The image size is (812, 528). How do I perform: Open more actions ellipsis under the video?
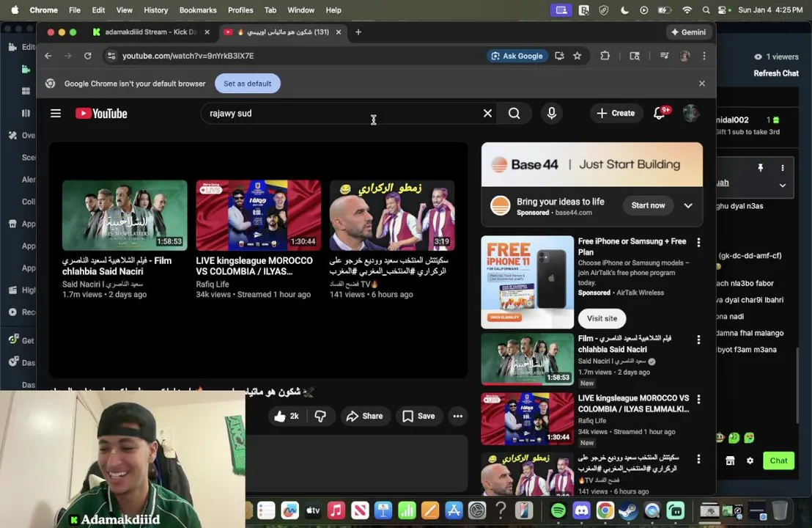tap(458, 416)
